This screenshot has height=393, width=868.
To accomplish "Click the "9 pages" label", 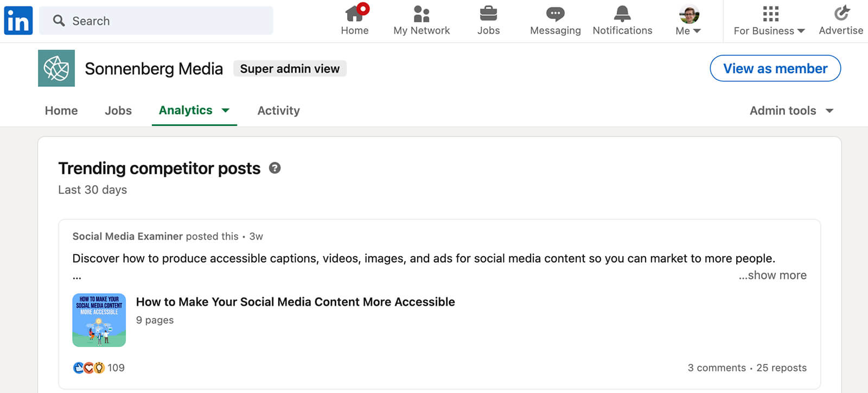I will click(155, 320).
